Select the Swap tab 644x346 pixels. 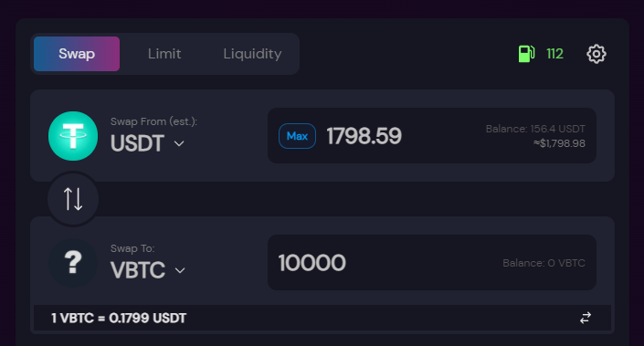(77, 54)
